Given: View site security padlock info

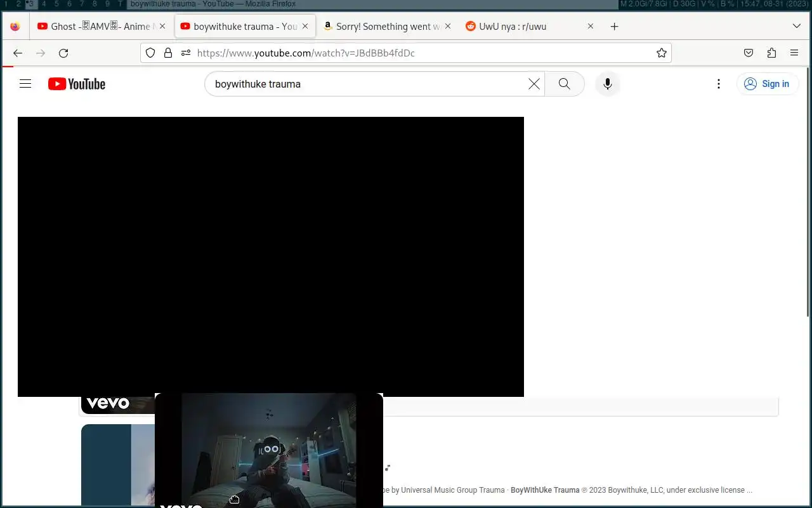Looking at the screenshot, I should [168, 53].
